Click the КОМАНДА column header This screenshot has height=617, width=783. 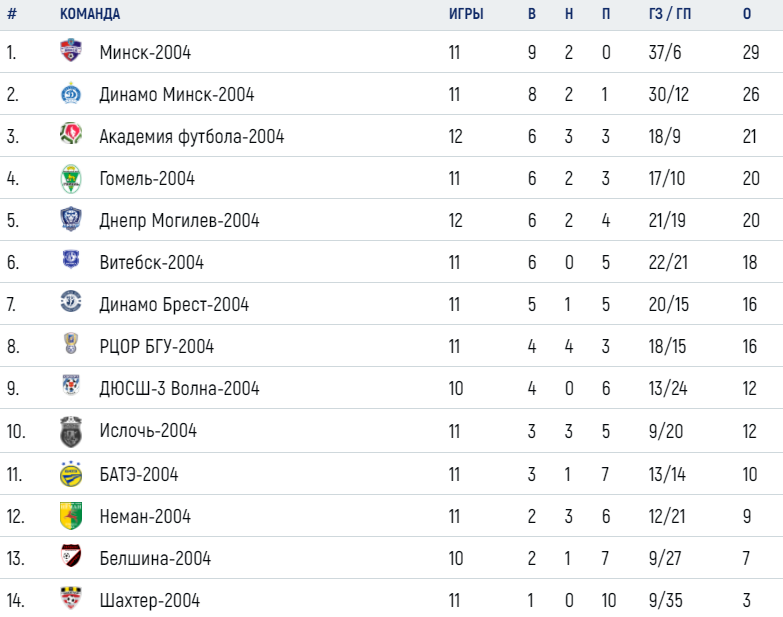(x=90, y=13)
